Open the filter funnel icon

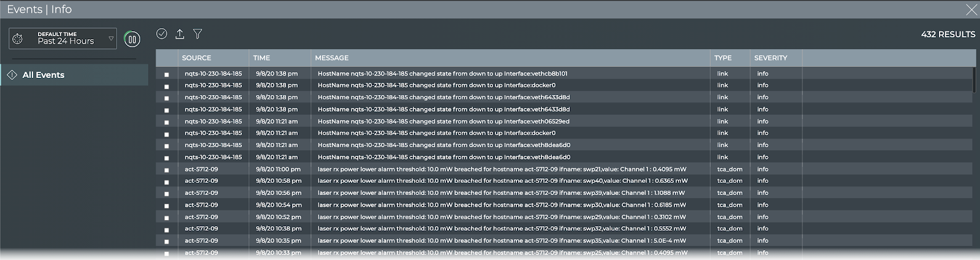198,34
